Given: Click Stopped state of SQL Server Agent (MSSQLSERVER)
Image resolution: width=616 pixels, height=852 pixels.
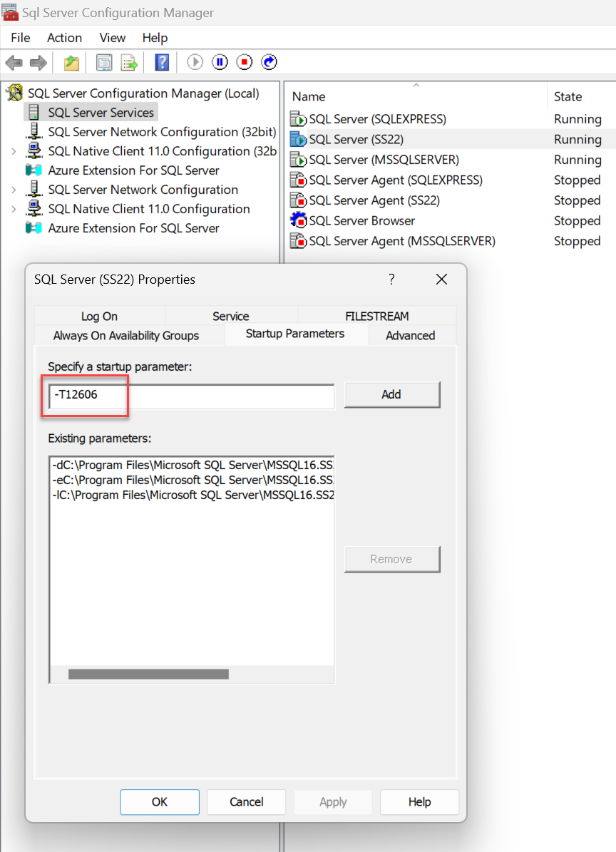Looking at the screenshot, I should pos(577,241).
